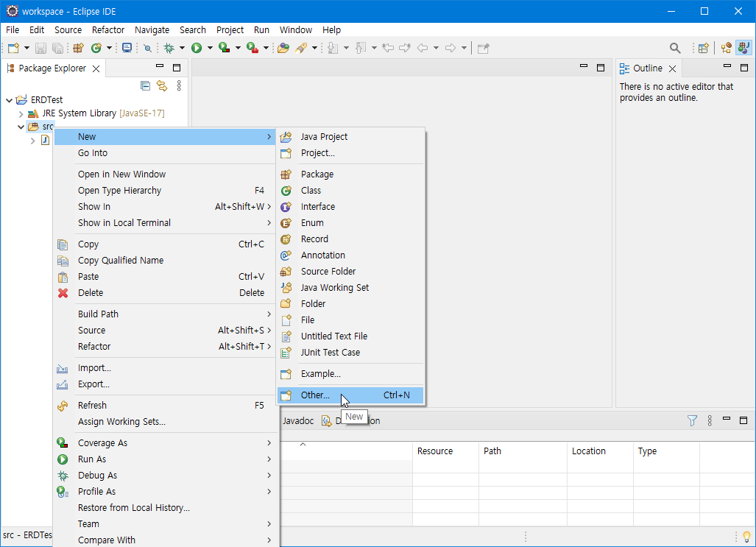Click the Location column header
The image size is (756, 547).
[600, 451]
